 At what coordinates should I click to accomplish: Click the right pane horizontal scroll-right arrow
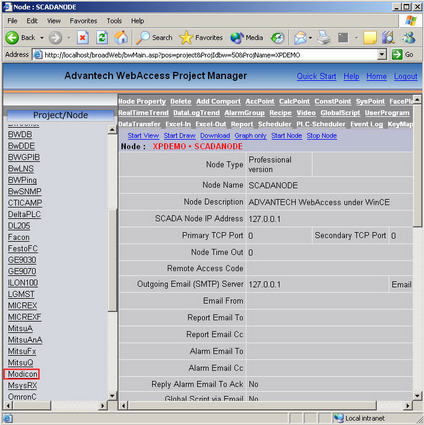(407, 406)
